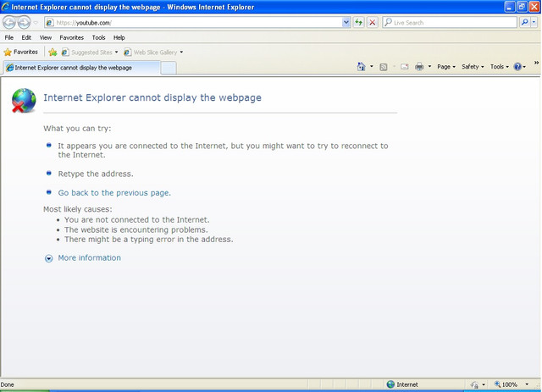Open the File menu
This screenshot has width=542, height=392.
click(x=9, y=37)
